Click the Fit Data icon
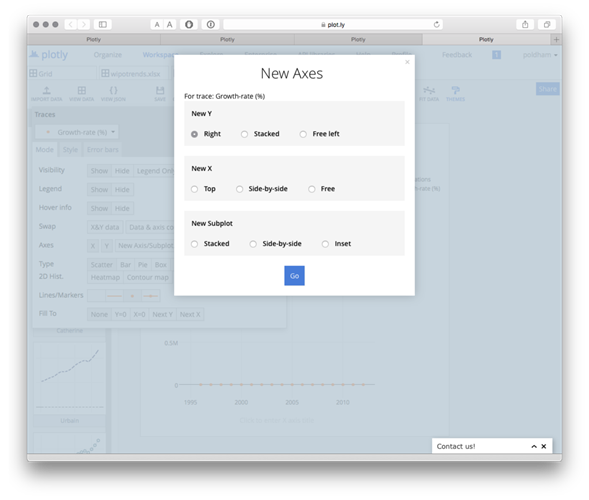This screenshot has width=589, height=500. click(x=429, y=90)
